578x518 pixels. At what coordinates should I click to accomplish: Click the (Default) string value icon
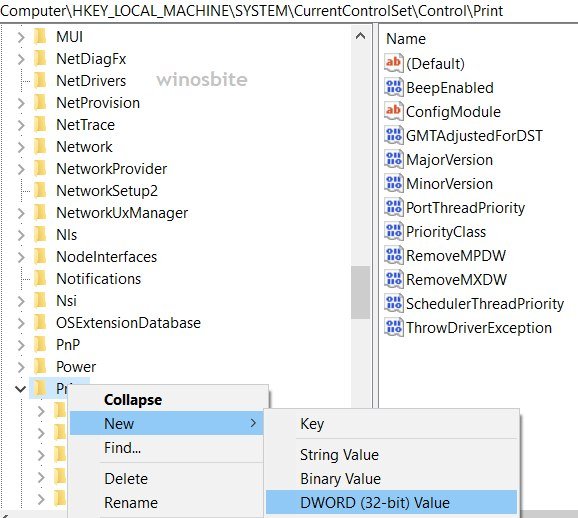pyautogui.click(x=393, y=63)
